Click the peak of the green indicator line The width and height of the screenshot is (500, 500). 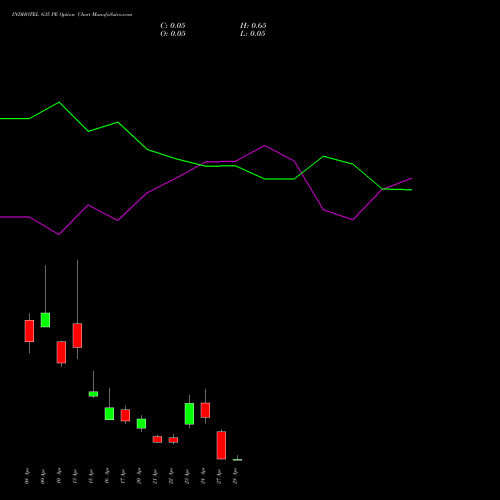pyautogui.click(x=59, y=102)
